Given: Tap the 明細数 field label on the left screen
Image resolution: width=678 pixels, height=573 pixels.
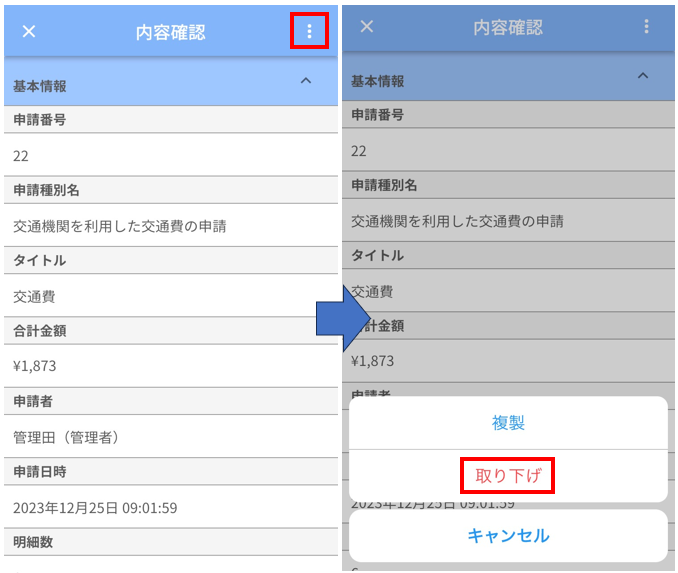Looking at the screenshot, I should click(x=33, y=541).
